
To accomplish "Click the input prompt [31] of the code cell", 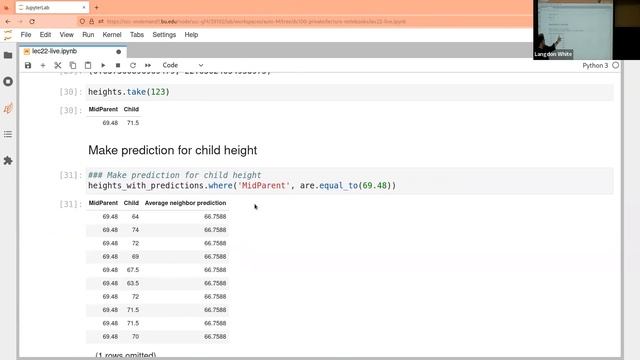I will (x=71, y=175).
